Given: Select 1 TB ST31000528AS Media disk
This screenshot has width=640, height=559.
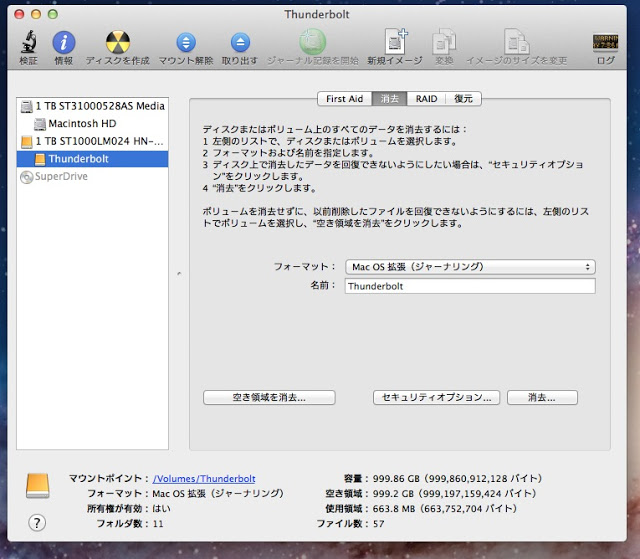Looking at the screenshot, I should coord(93,106).
